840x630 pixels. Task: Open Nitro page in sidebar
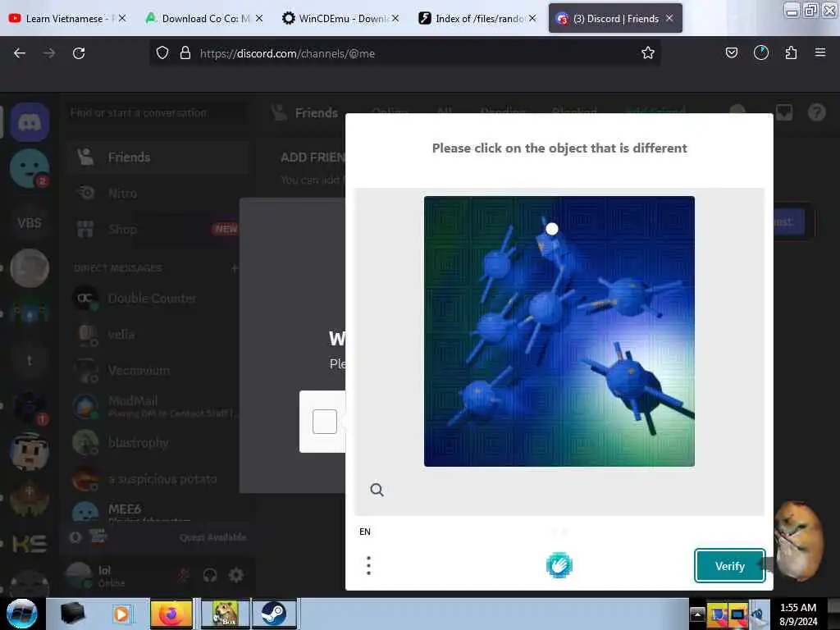(x=158, y=193)
